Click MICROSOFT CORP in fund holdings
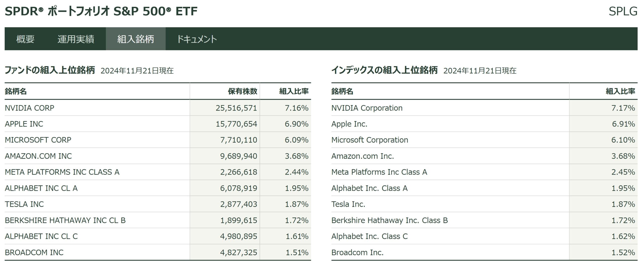644x269 pixels. 38,140
